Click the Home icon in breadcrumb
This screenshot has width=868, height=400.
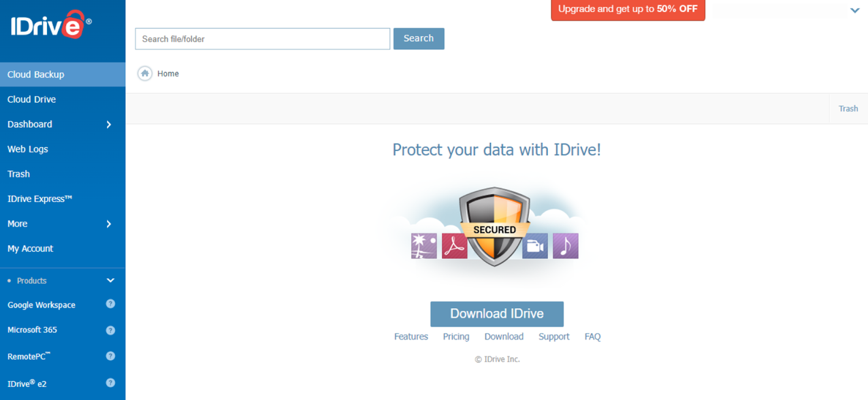(x=145, y=73)
